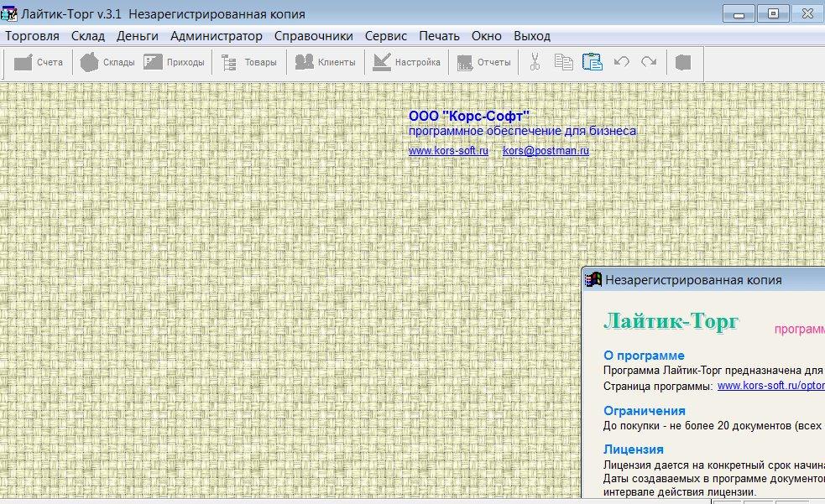Image resolution: width=825 pixels, height=504 pixels.
Task: Open the Торговля menu
Action: pos(32,36)
